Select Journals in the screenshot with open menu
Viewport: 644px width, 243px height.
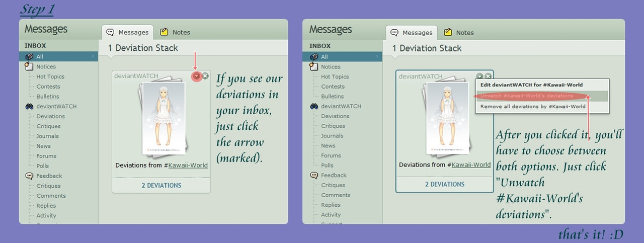tap(332, 136)
